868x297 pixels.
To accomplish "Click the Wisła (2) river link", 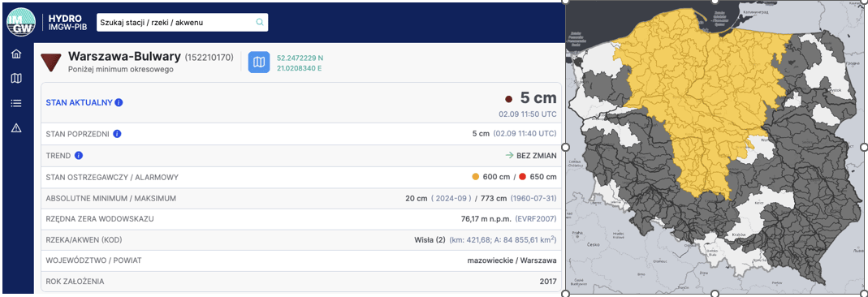I will coord(430,239).
